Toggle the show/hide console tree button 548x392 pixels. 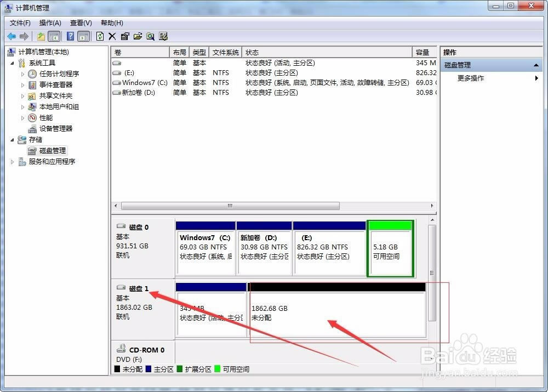click(54, 36)
